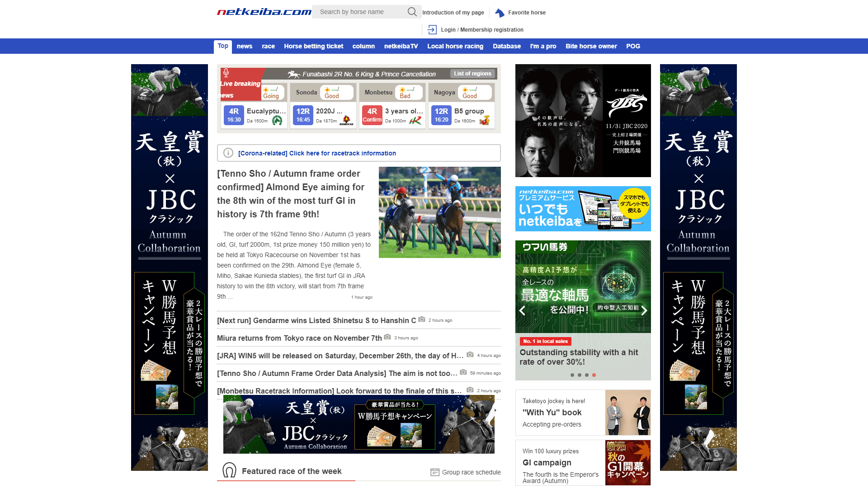Click the login arrow icon
Image resolution: width=868 pixels, height=488 pixels.
pos(432,30)
